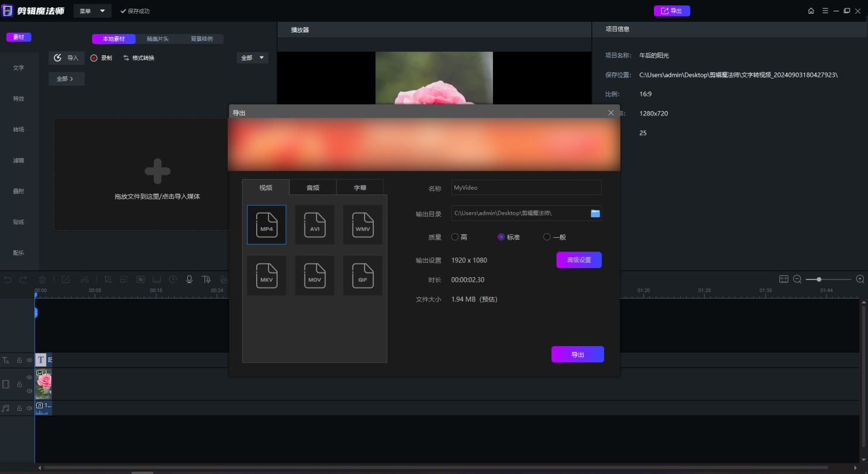Image resolution: width=868 pixels, height=474 pixels.
Task: Toggle visibility eye on video track
Action: [x=29, y=377]
